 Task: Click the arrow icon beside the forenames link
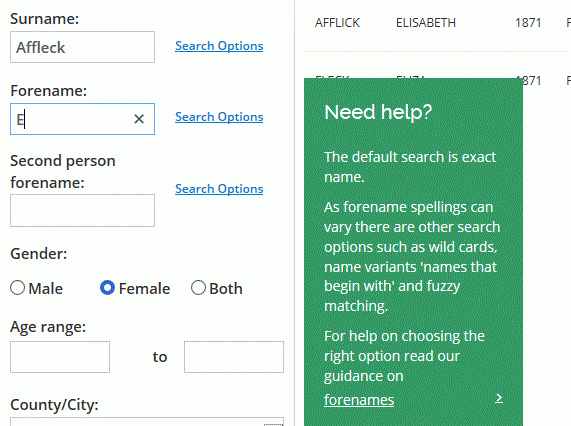(x=499, y=398)
